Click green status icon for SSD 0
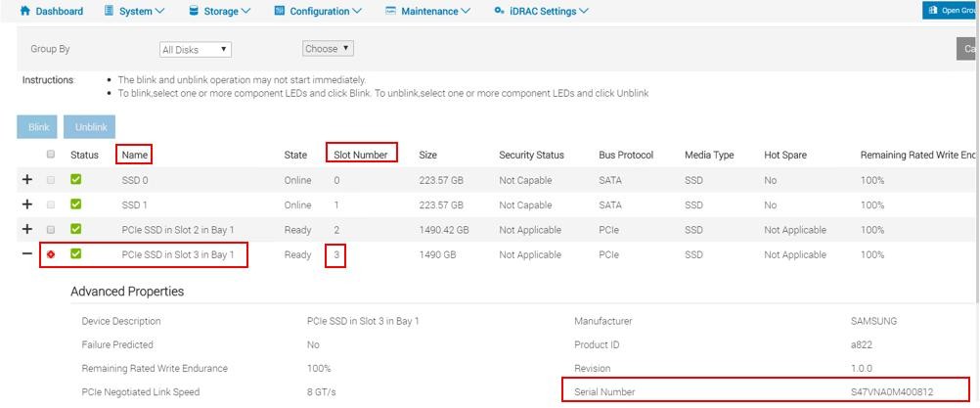980x408 pixels. pos(76,180)
